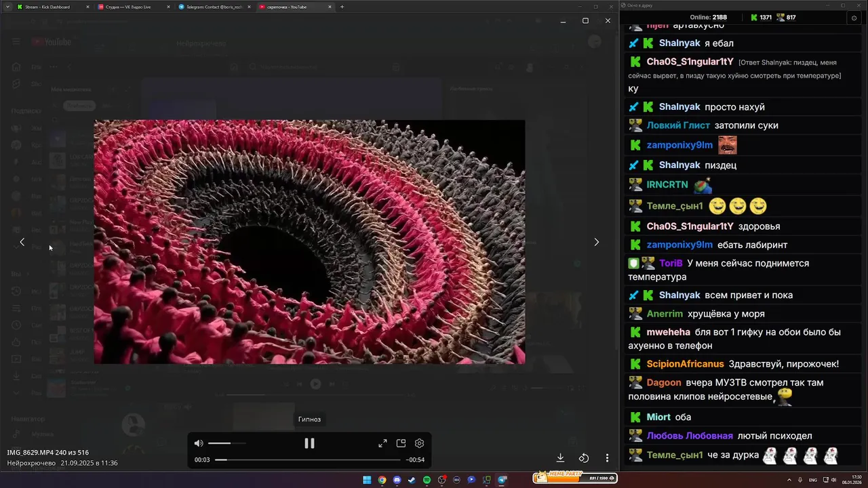This screenshot has width=868, height=488.
Task: Maximize the media viewer window
Action: [x=585, y=20]
